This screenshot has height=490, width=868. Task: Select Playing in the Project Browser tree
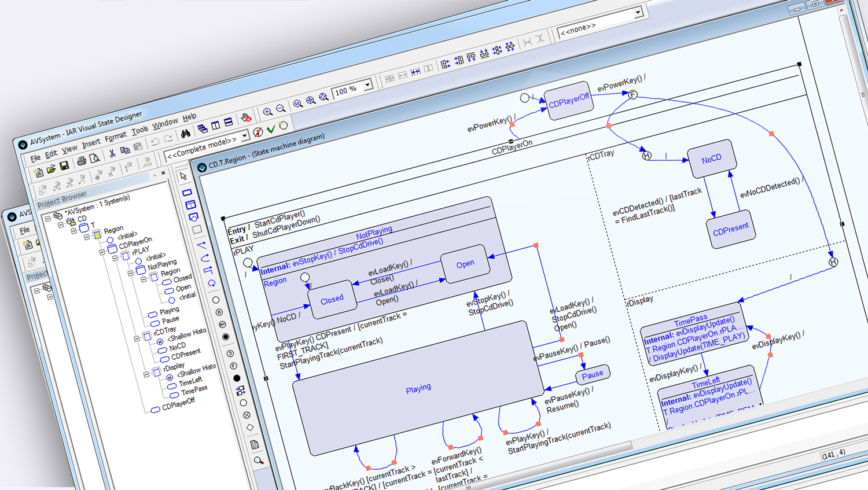169,311
